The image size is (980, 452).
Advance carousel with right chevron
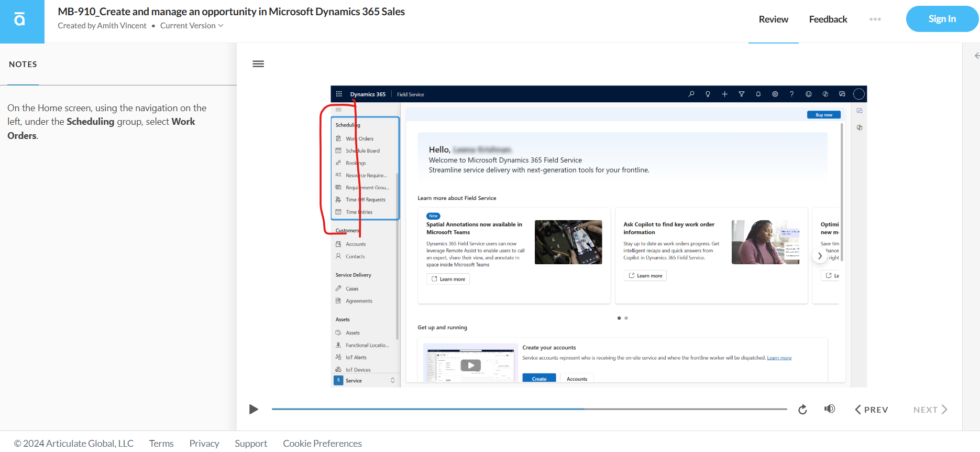[820, 256]
